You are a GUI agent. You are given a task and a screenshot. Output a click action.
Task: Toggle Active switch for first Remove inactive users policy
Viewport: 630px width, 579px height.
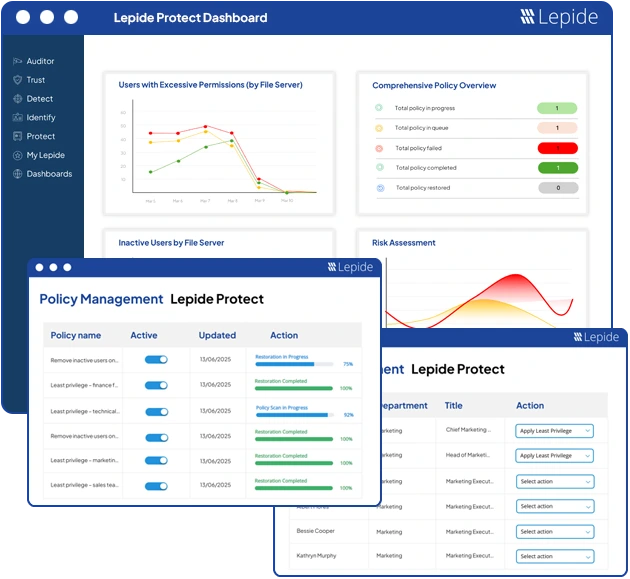click(156, 360)
